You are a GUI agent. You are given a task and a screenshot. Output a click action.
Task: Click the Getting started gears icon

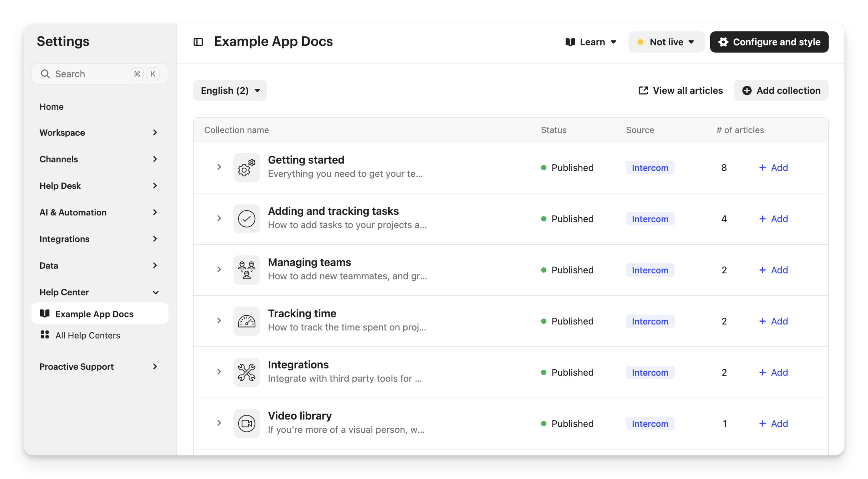pos(246,168)
